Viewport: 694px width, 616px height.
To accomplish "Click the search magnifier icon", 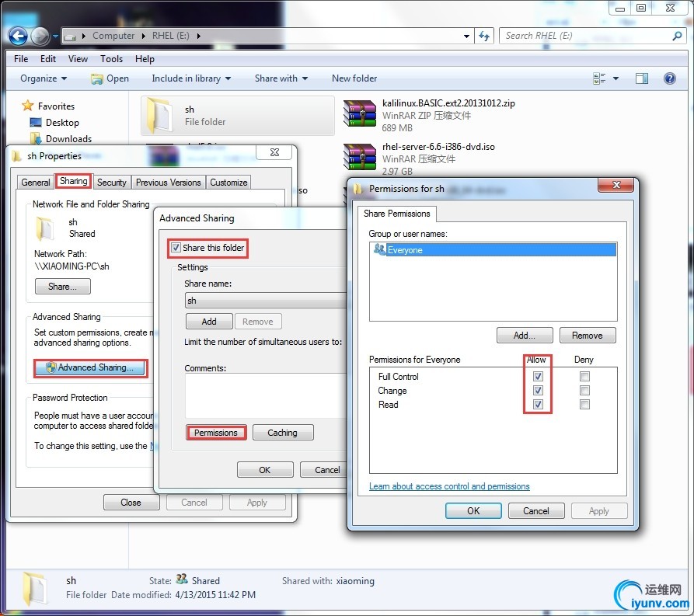I will (x=677, y=36).
